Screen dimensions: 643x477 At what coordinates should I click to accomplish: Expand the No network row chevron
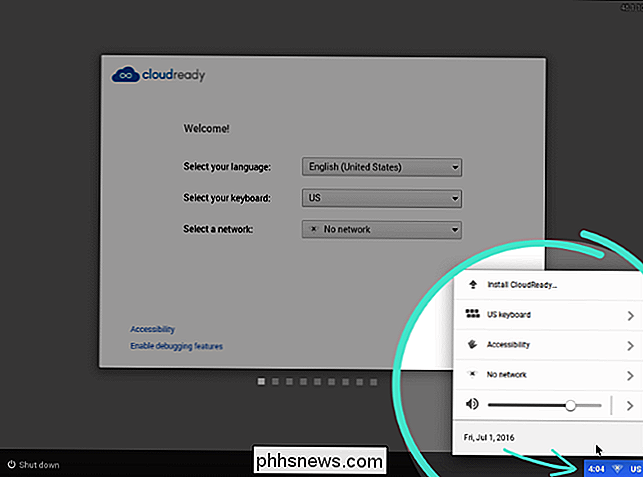630,375
